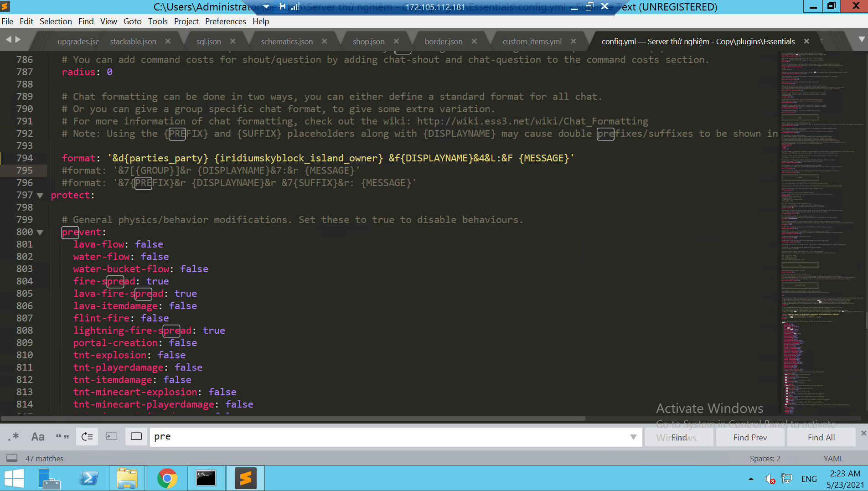The image size is (868, 491).
Task: Open the Goto menu
Action: click(x=132, y=21)
